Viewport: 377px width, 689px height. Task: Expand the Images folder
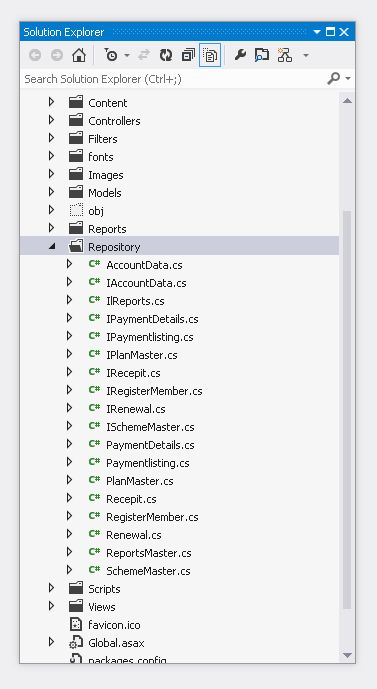[51, 174]
